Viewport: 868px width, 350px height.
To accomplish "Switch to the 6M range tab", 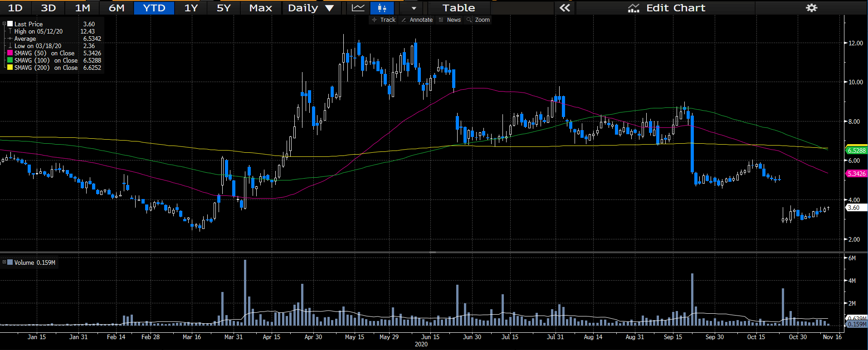I will pos(117,8).
